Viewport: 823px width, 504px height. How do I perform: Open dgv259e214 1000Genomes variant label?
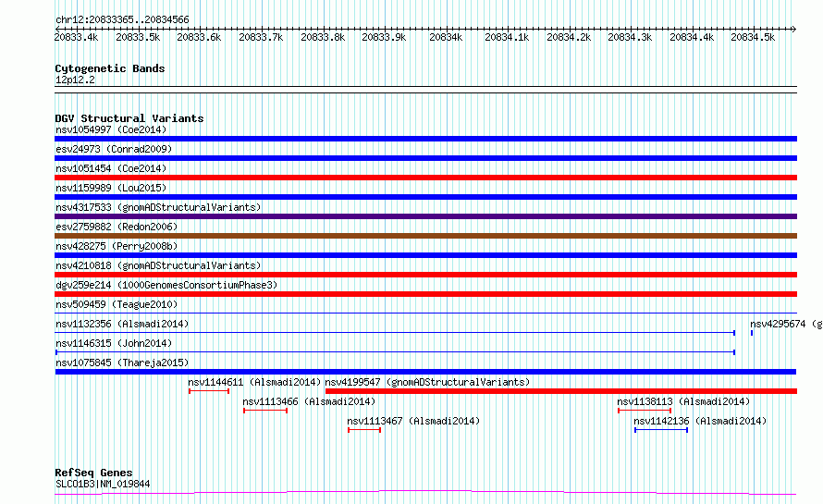pyautogui.click(x=166, y=285)
